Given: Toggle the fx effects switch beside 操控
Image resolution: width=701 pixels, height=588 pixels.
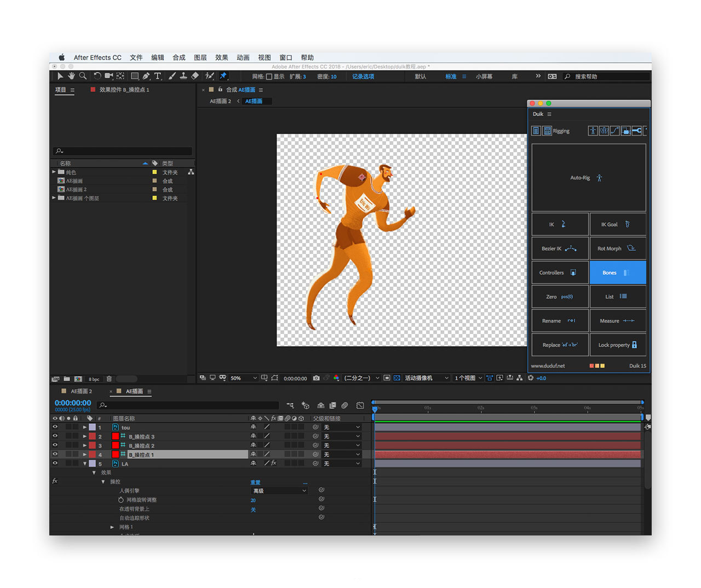Looking at the screenshot, I should 55,481.
